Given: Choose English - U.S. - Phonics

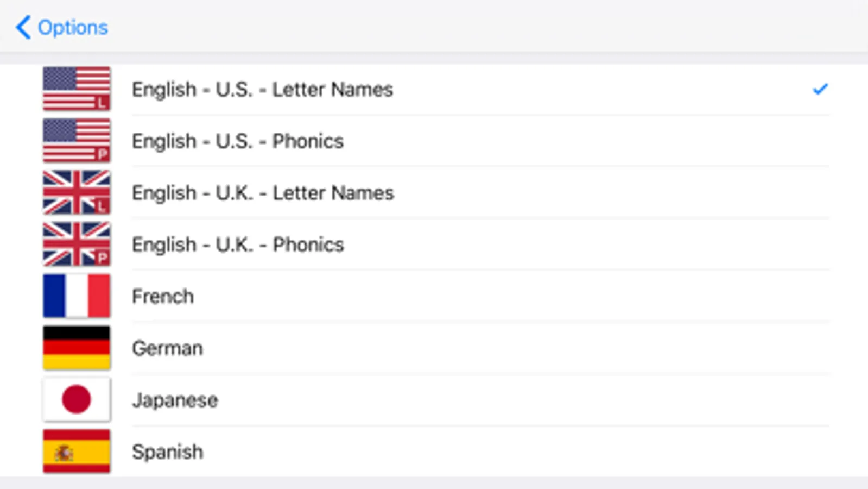Looking at the screenshot, I should click(x=238, y=141).
